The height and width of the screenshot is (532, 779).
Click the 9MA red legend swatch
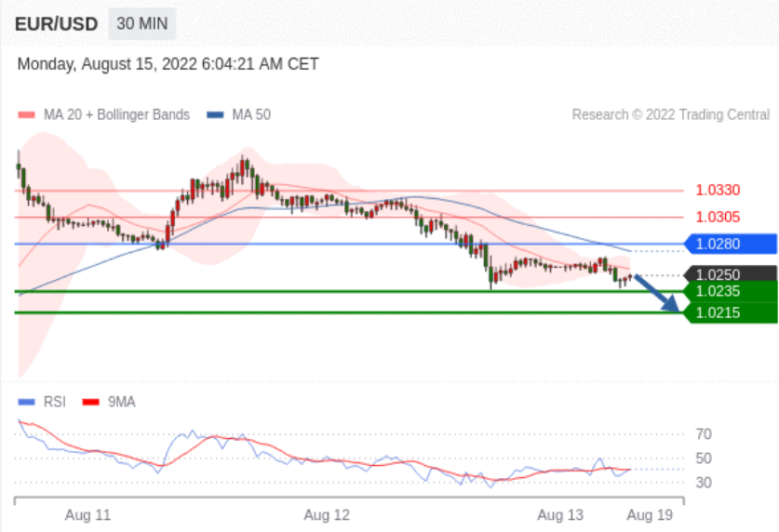click(91, 402)
